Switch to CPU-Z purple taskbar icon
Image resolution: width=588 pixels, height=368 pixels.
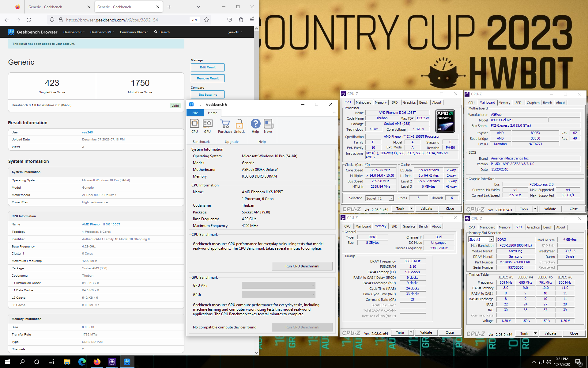(x=112, y=362)
